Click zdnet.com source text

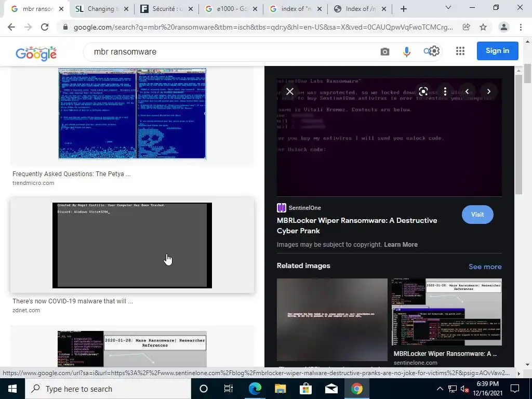click(x=26, y=310)
